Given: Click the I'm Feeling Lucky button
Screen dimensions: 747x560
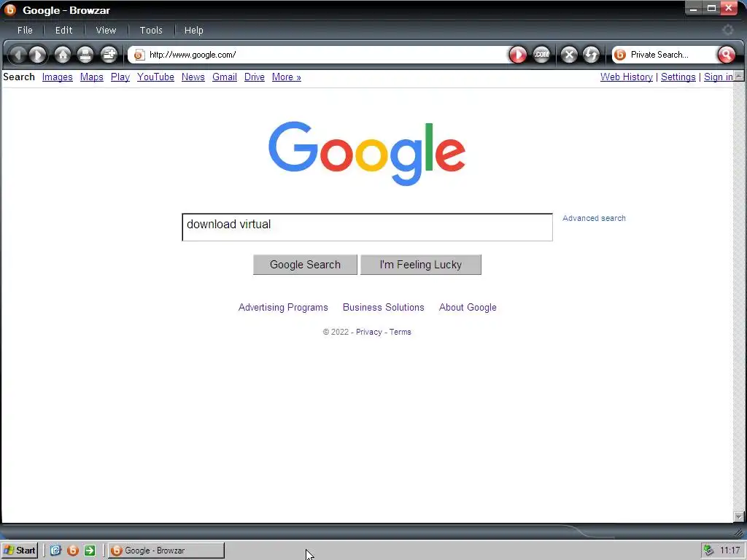Looking at the screenshot, I should [x=421, y=265].
